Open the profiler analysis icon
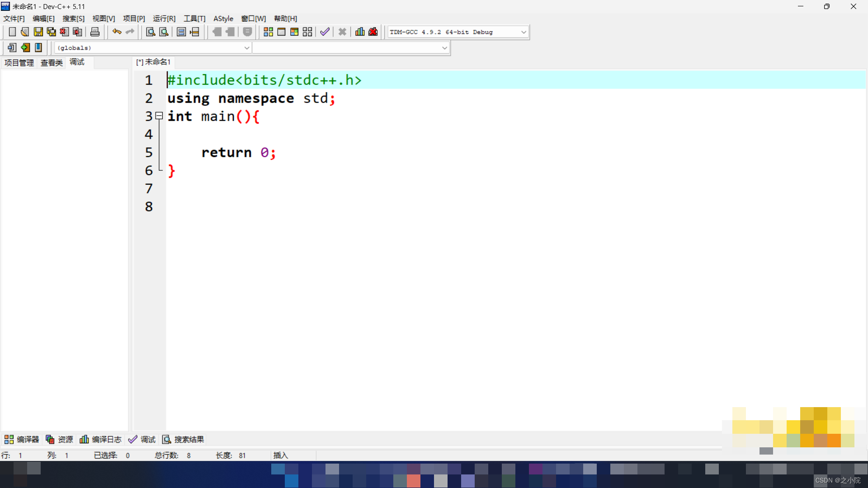This screenshot has height=488, width=868. (359, 32)
